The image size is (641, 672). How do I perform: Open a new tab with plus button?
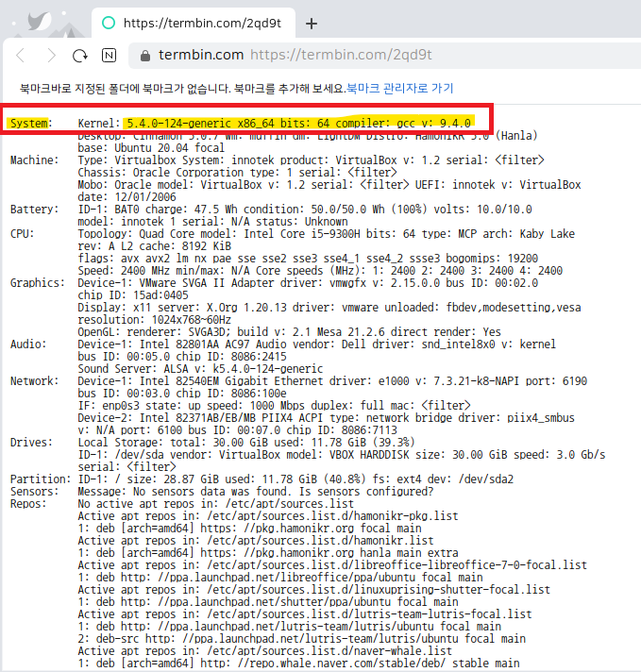click(312, 24)
